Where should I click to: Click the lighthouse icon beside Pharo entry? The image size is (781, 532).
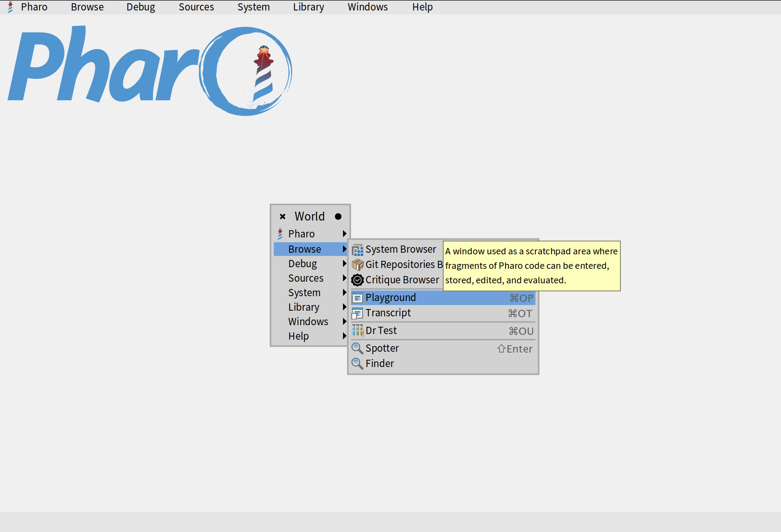point(280,234)
